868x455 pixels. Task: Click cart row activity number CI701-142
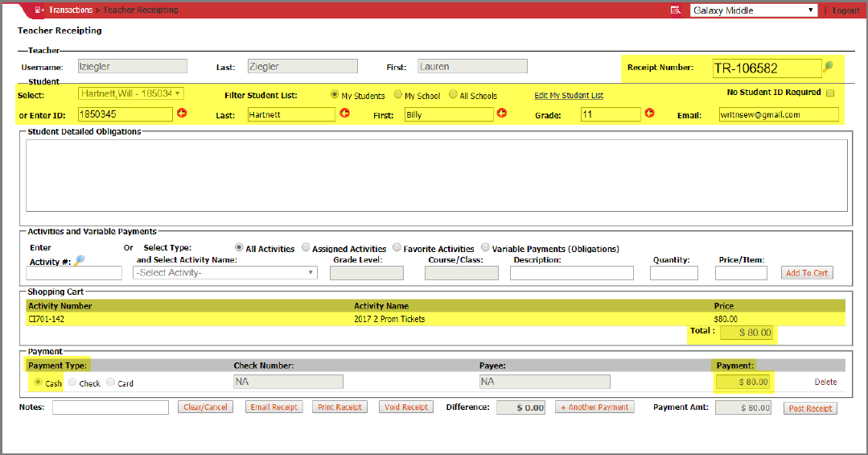pyautogui.click(x=47, y=319)
